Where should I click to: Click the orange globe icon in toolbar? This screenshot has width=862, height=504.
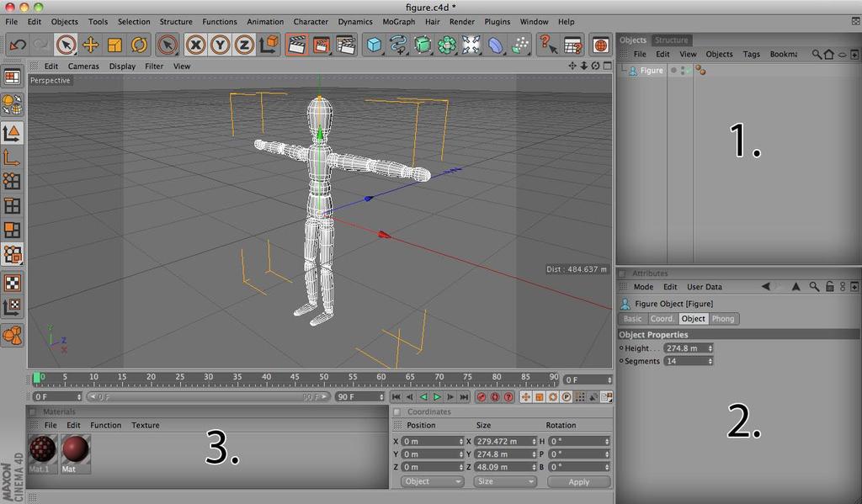tap(600, 45)
